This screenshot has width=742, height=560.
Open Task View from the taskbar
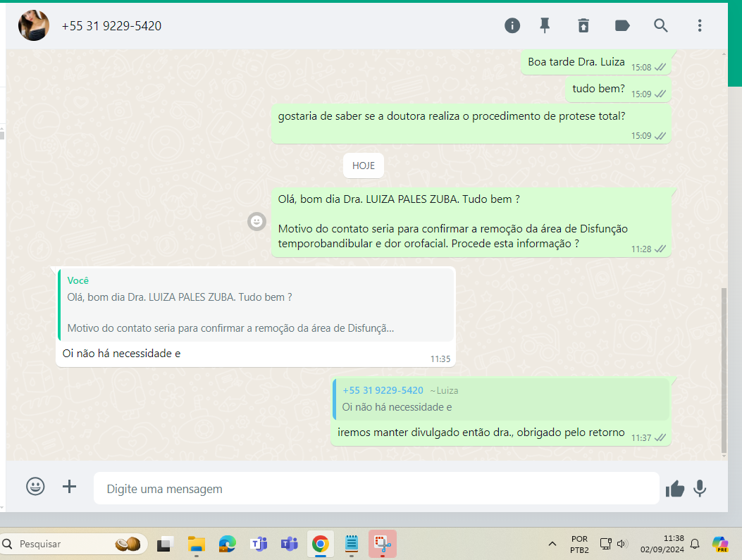164,544
